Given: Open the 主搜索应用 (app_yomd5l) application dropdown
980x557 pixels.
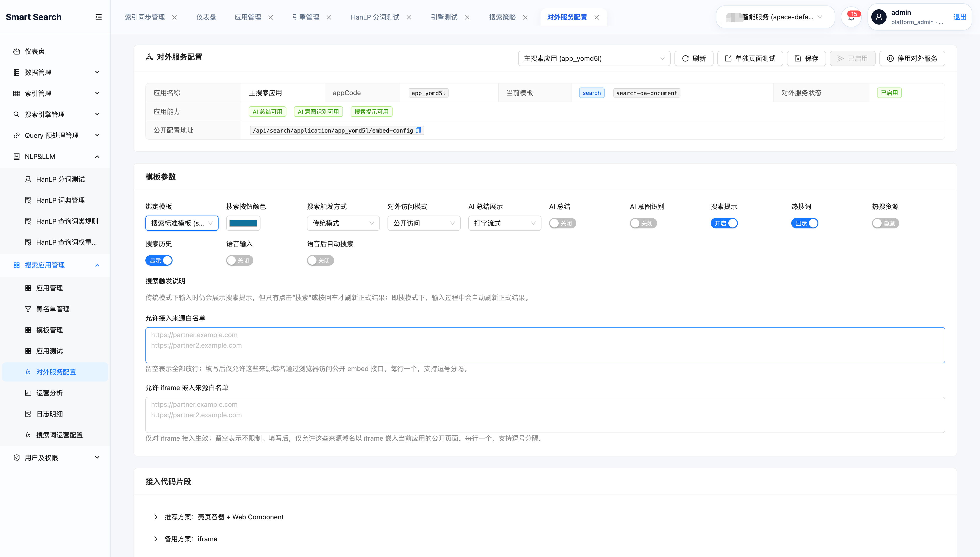Looking at the screenshot, I should (x=594, y=58).
